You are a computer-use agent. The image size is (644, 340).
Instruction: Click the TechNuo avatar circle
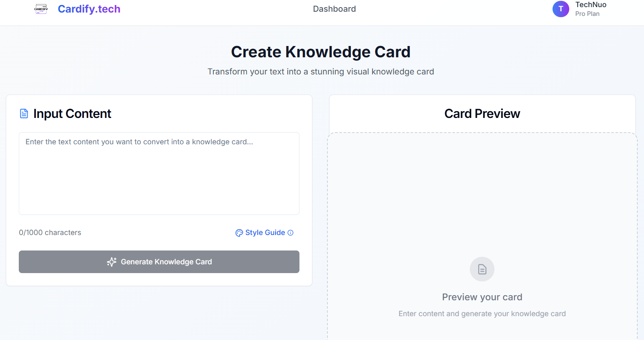[561, 9]
